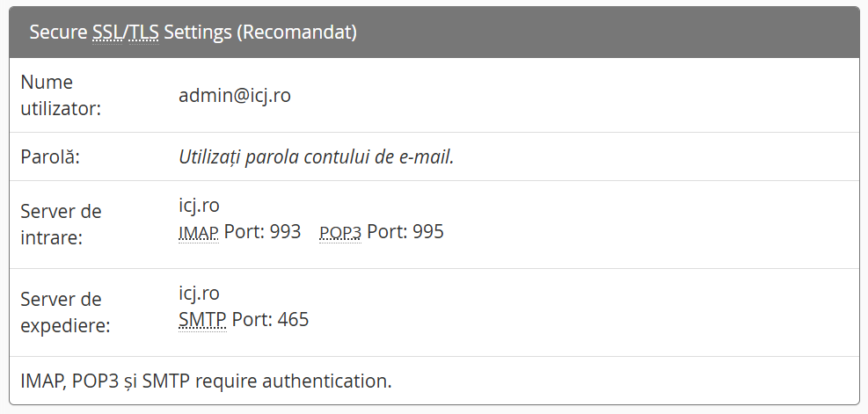The height and width of the screenshot is (414, 868).
Task: Click the word "Settings" in the header
Action: [199, 33]
